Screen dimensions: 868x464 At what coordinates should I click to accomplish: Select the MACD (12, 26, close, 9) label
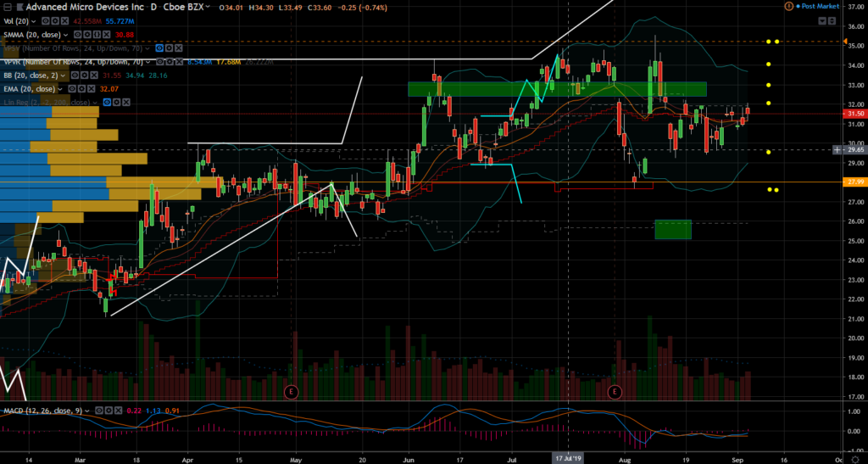(43, 411)
